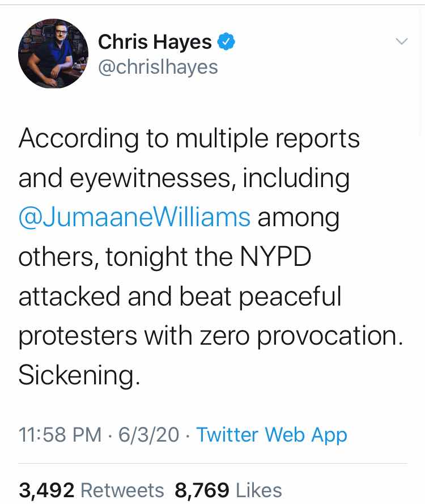
Task: Open the Chris Hayes display name
Action: (x=155, y=42)
